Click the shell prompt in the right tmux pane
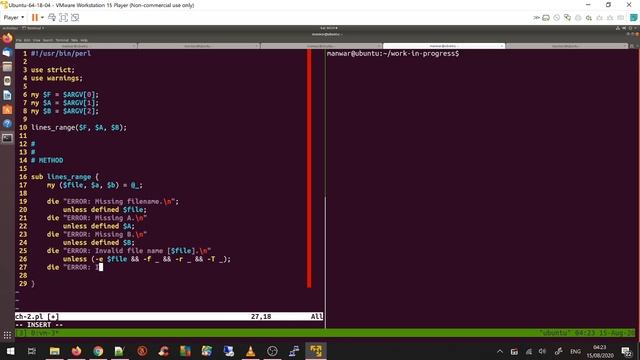 (393, 53)
